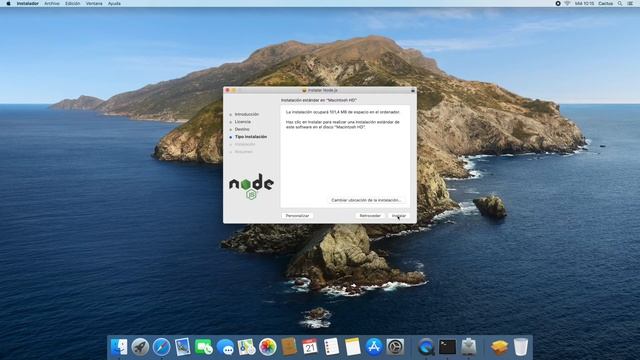The image size is (640, 360).
Task: Open the yellow package box in dock
Action: click(x=500, y=347)
